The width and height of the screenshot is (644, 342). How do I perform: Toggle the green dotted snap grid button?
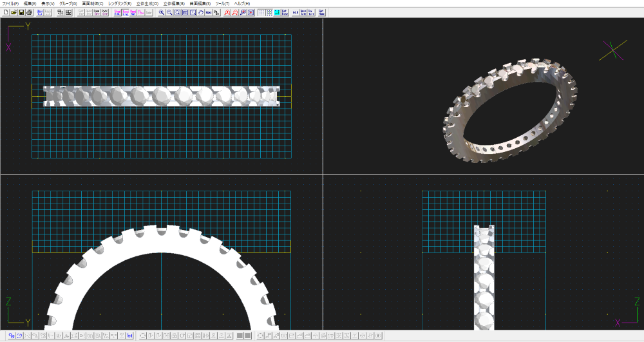click(269, 12)
